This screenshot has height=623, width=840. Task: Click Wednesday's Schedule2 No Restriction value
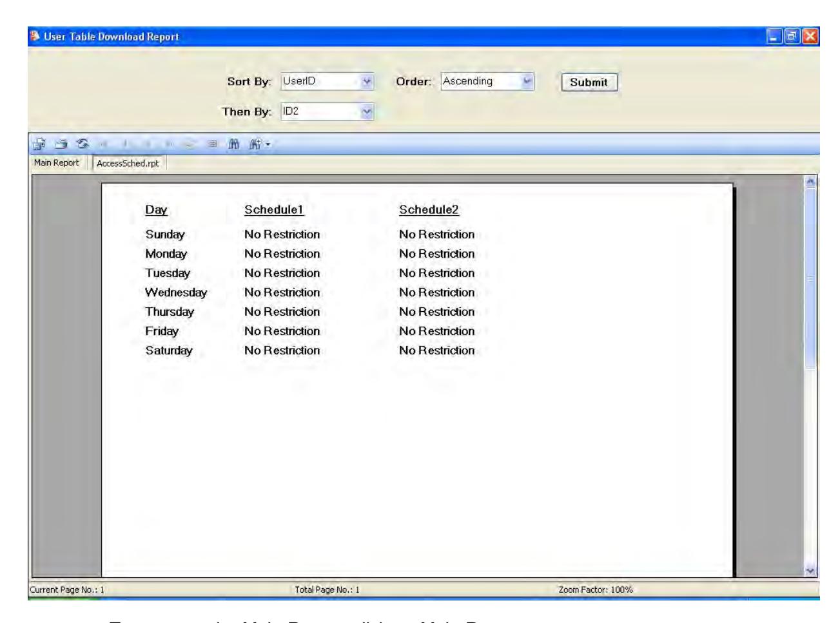(436, 292)
